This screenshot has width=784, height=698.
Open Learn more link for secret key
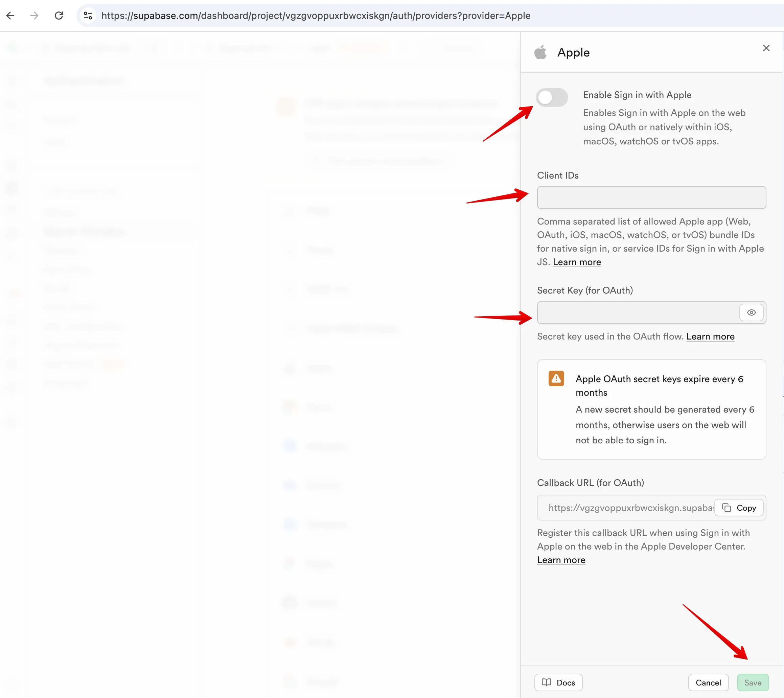tap(710, 336)
